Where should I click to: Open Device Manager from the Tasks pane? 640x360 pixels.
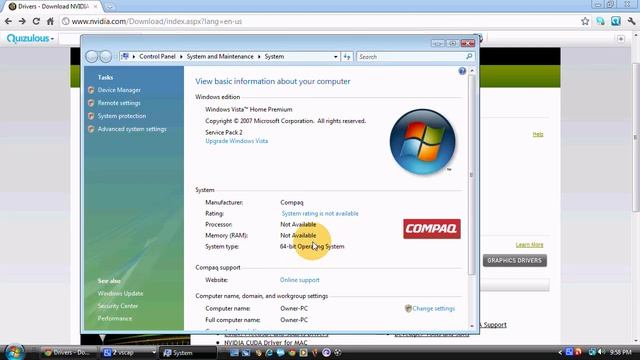[119, 90]
